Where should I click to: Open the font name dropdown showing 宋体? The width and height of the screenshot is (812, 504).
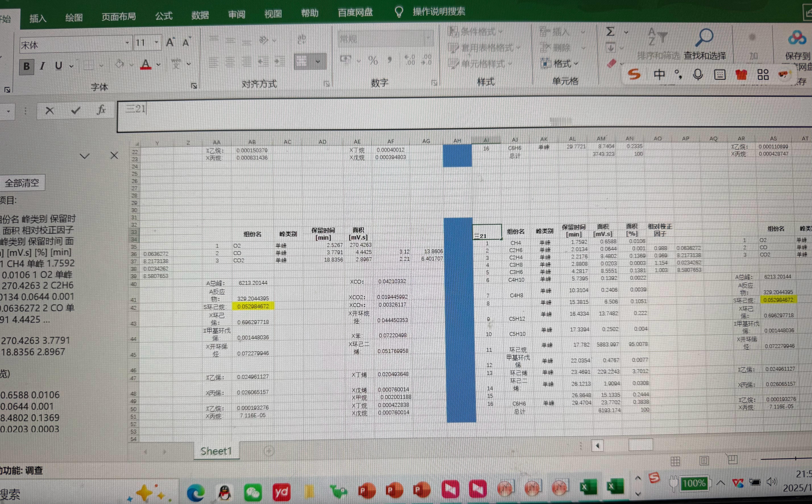click(127, 43)
